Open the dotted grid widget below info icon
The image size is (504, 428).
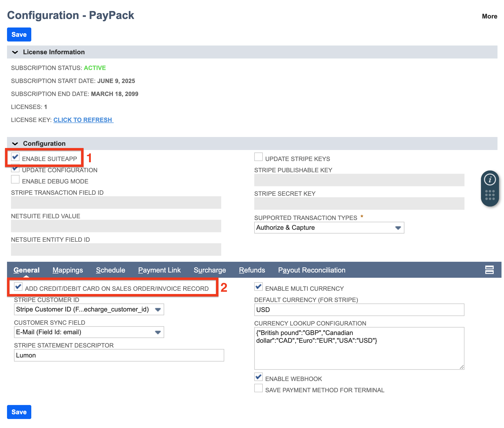(x=490, y=195)
